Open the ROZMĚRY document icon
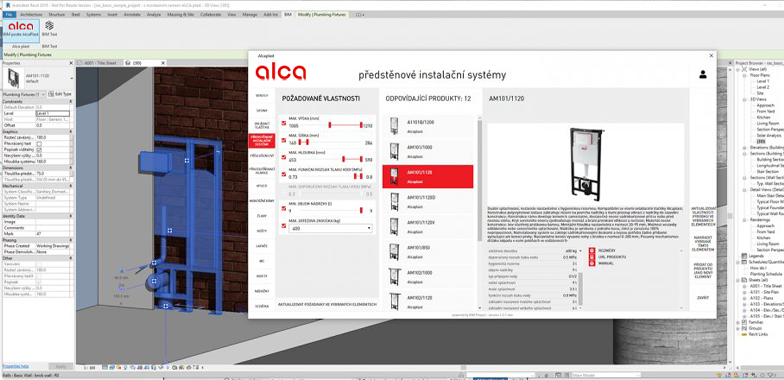784x380 pixels. (x=592, y=250)
